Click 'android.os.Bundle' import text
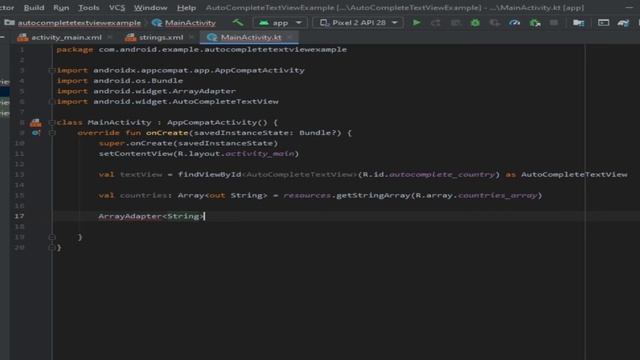Image resolution: width=640 pixels, height=360 pixels. pyautogui.click(x=138, y=81)
